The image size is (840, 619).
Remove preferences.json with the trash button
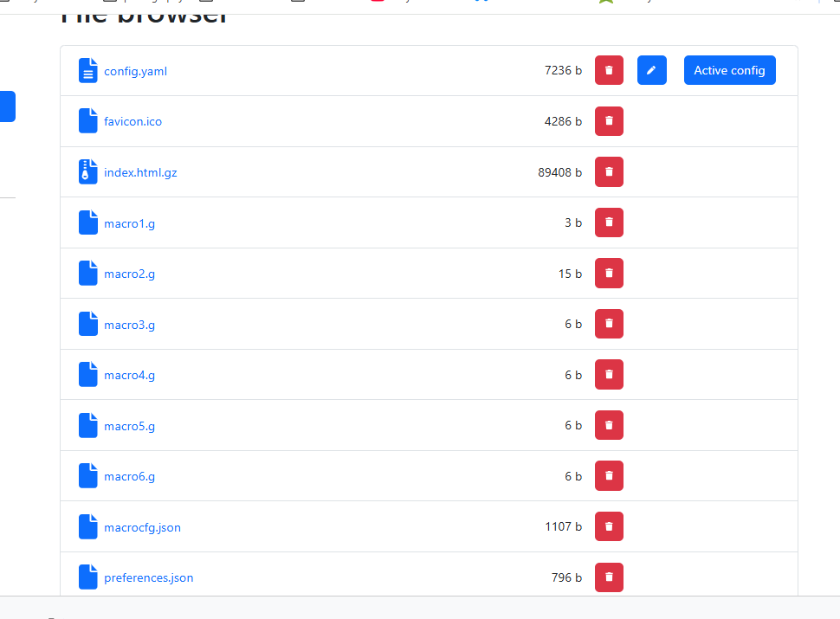click(609, 577)
